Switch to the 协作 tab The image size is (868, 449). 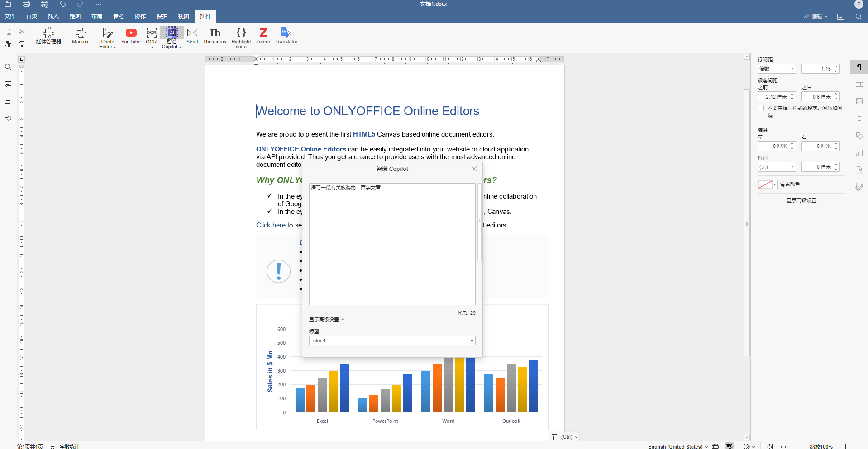[x=140, y=16]
